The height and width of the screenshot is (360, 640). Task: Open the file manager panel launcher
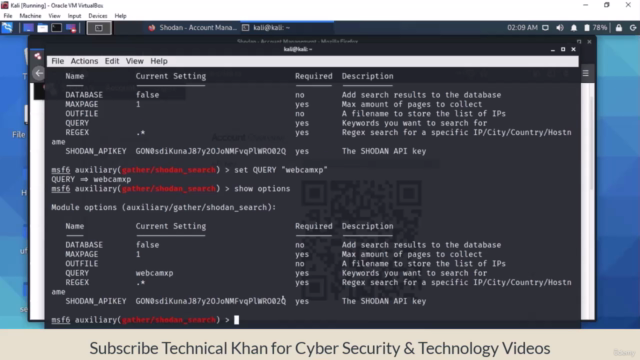(x=42, y=28)
